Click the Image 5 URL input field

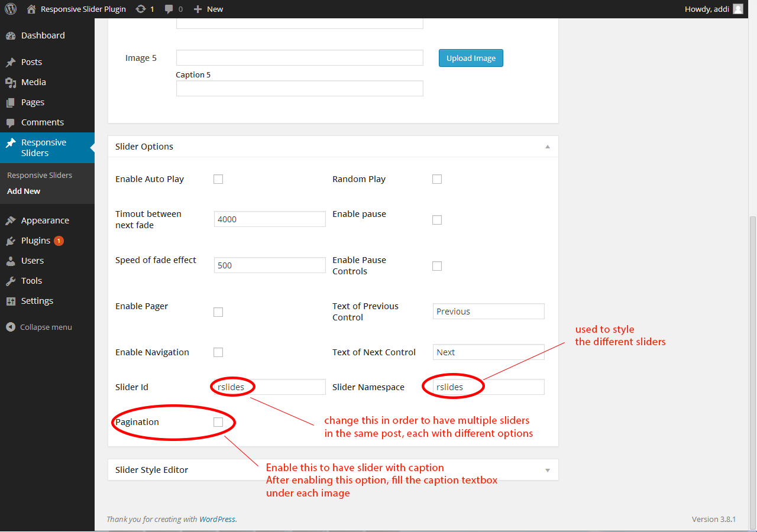tap(300, 57)
